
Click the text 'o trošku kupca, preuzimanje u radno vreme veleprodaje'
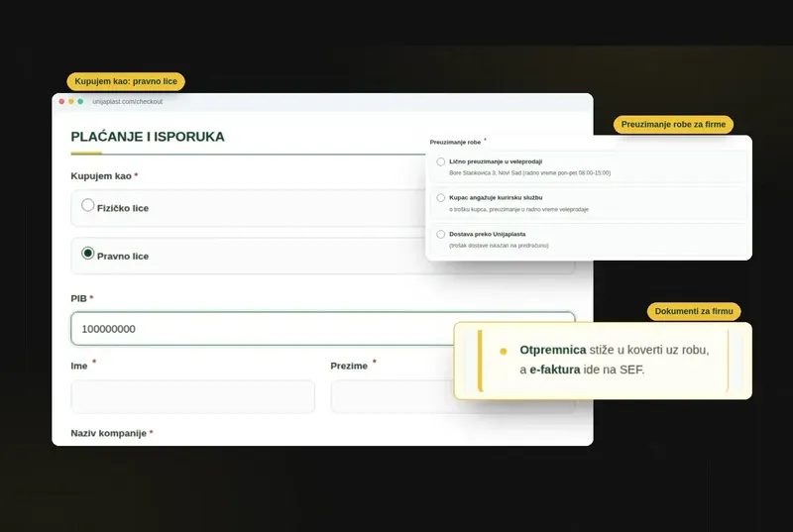pos(518,209)
